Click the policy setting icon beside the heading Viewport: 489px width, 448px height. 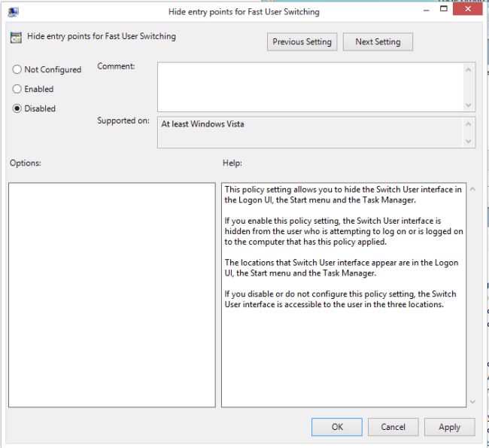click(x=16, y=37)
